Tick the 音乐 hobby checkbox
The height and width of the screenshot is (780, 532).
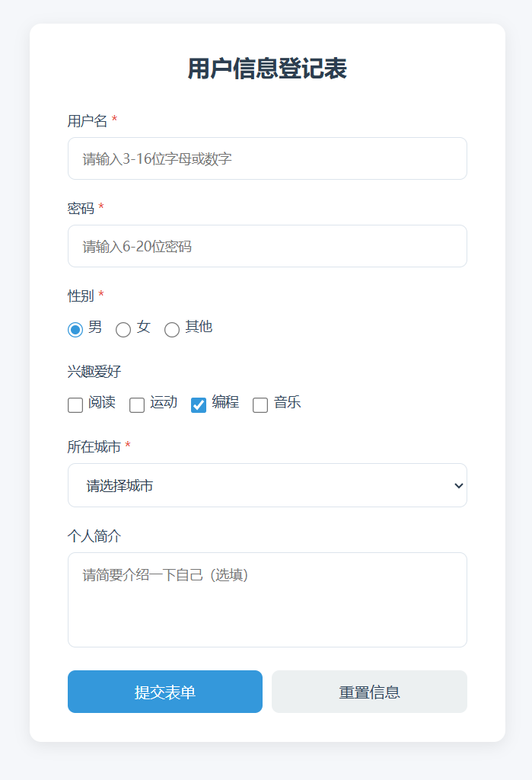pos(260,405)
